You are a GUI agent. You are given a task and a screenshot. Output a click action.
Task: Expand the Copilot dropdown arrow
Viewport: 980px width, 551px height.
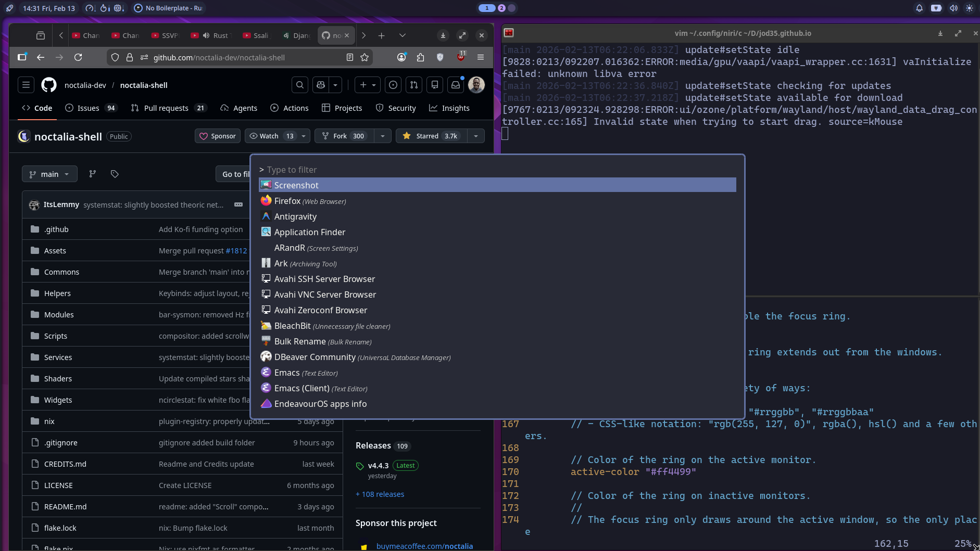[335, 85]
